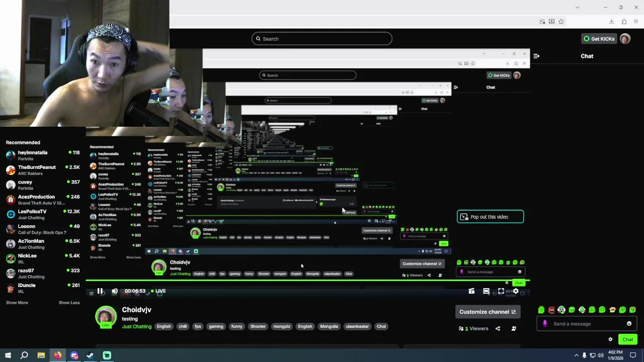Create a clip with the clip icon
This screenshot has height=362, width=644.
[x=471, y=291]
